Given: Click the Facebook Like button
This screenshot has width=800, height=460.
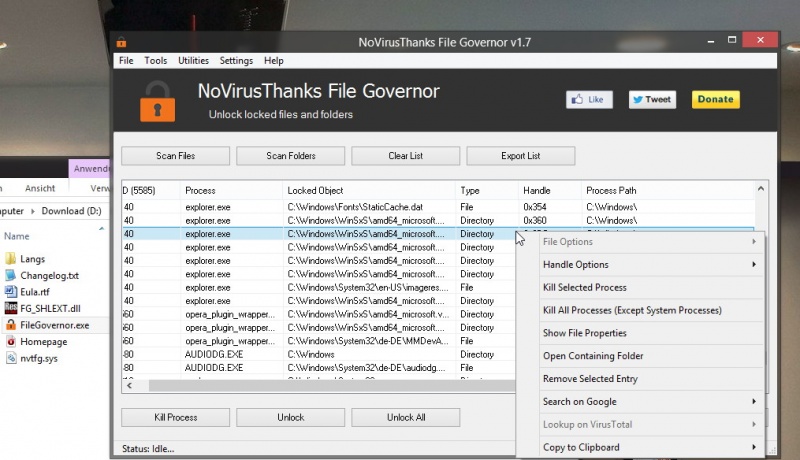Looking at the screenshot, I should point(589,99).
